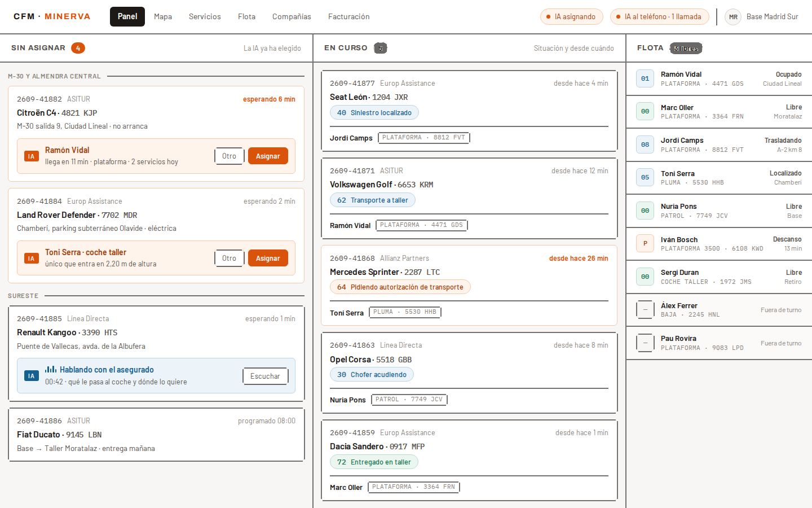Open the Dacia Sandero service in progress
Screen dimensions: 812x508
click(x=469, y=460)
